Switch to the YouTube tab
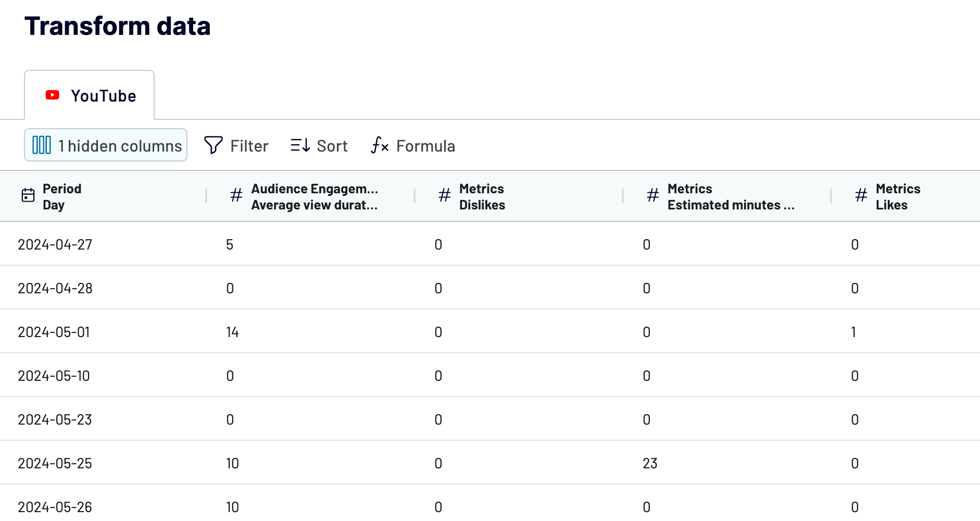The height and width of the screenshot is (521, 980). tap(90, 95)
